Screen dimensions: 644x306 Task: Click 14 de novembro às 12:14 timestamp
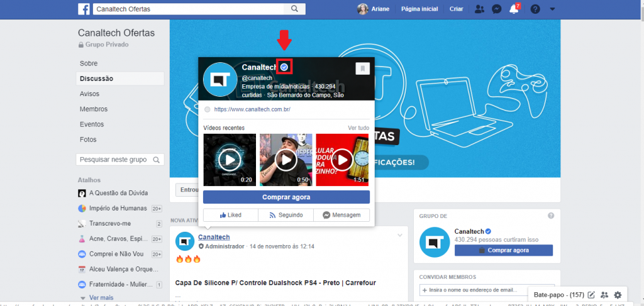pyautogui.click(x=282, y=246)
